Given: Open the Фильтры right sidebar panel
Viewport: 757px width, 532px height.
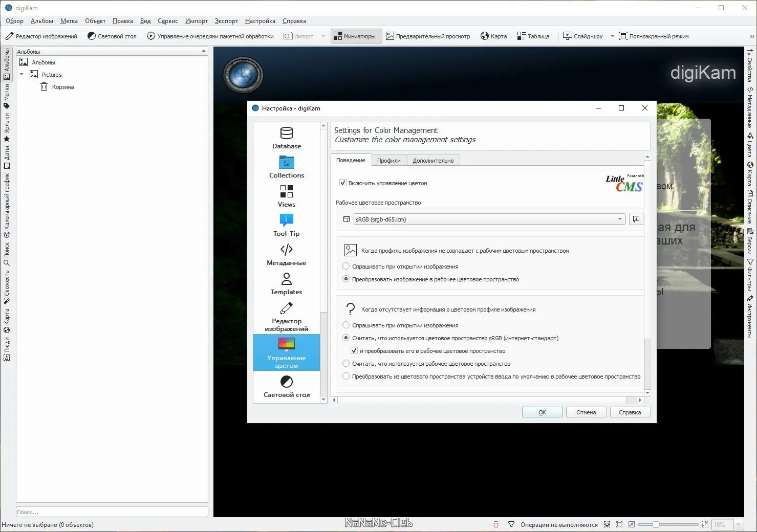Looking at the screenshot, I should pyautogui.click(x=750, y=275).
